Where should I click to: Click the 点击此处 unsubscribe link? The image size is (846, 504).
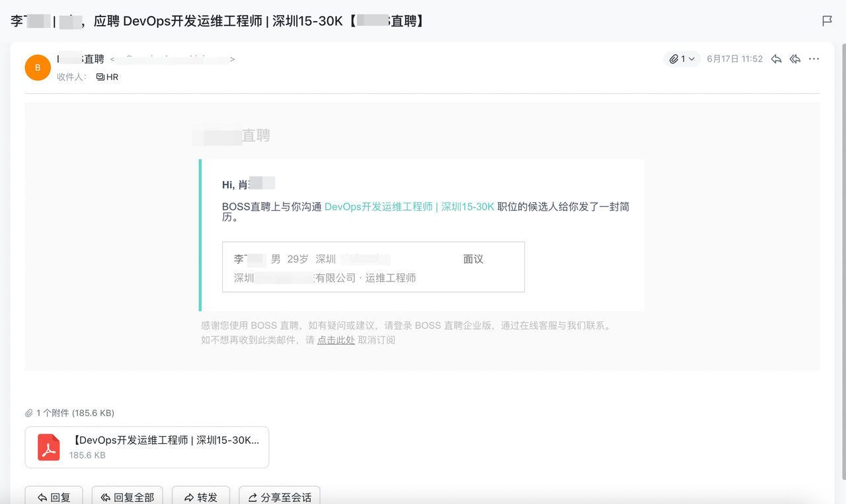point(336,340)
